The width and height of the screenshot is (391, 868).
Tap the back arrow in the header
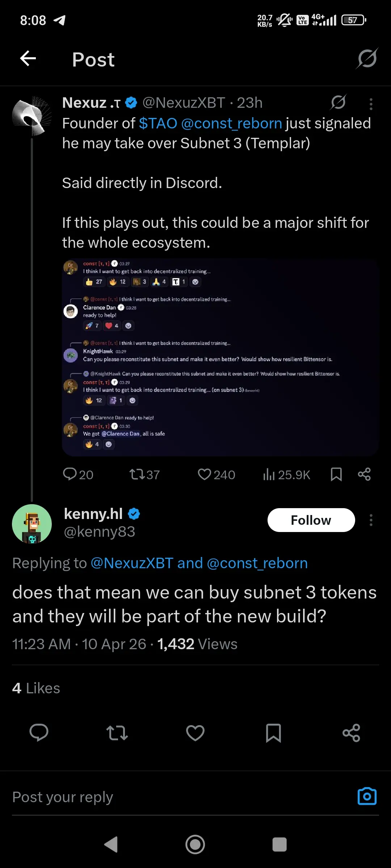point(28,59)
